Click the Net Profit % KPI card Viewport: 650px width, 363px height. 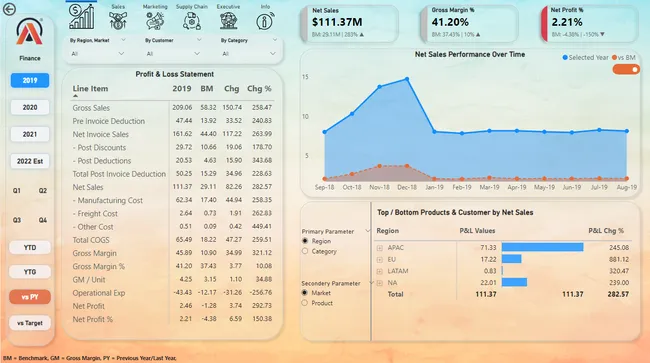[x=589, y=23]
